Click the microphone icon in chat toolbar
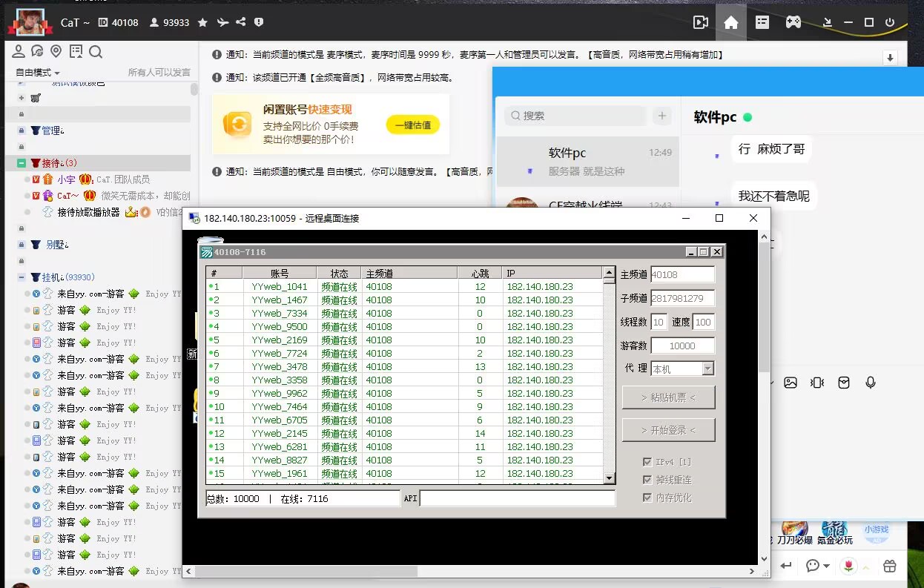This screenshot has width=924, height=588. coord(871,383)
